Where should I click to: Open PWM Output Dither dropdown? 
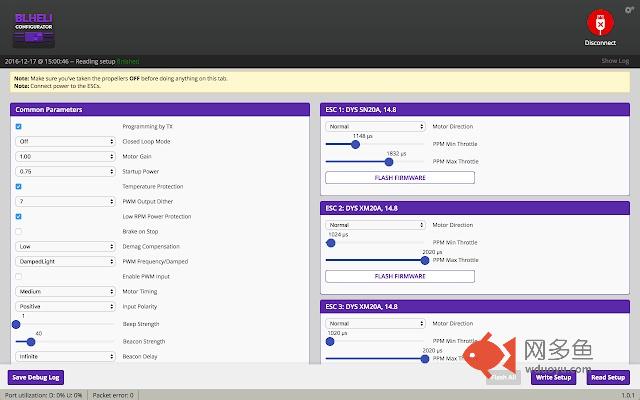click(x=65, y=201)
